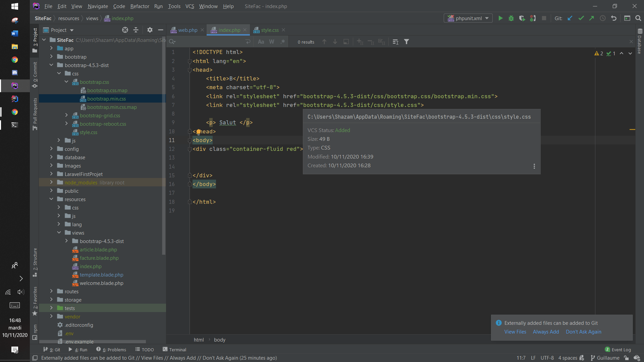The image size is (644, 362).
Task: Expand the routes folder
Action: 51,291
